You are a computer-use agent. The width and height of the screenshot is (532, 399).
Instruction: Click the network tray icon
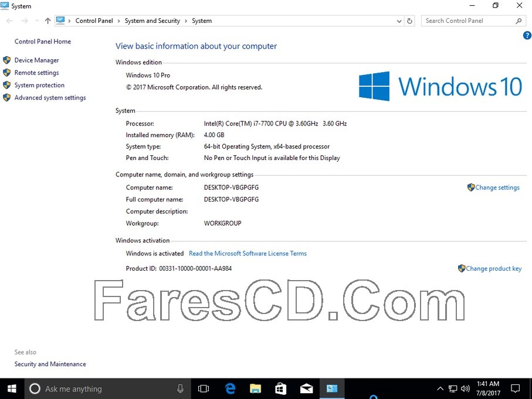pos(453,389)
